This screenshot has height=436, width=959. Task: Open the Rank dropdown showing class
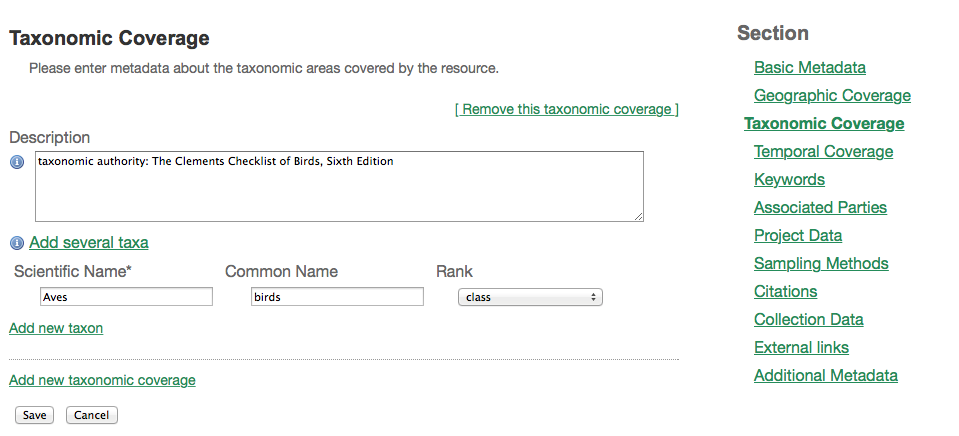(x=529, y=297)
